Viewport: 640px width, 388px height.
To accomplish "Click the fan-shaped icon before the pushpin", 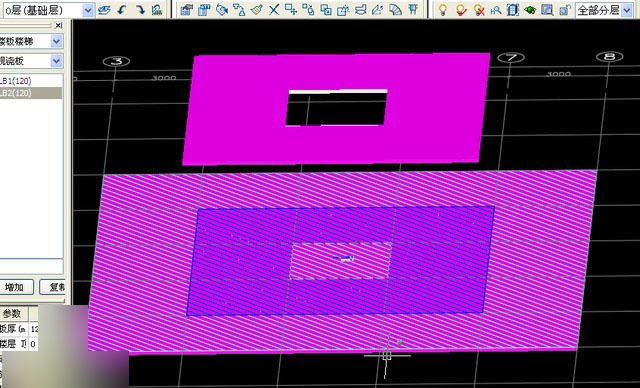I will [395, 9].
